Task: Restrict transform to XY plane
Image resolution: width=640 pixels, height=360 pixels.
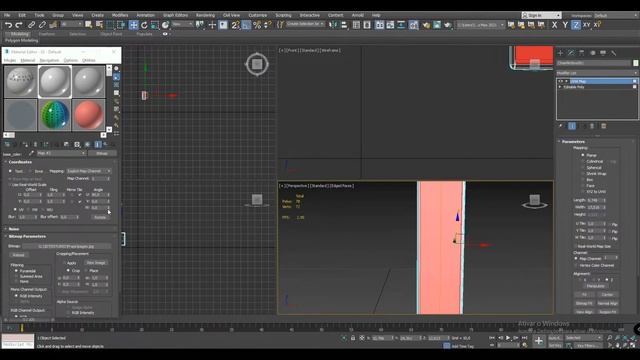Action: [587, 25]
